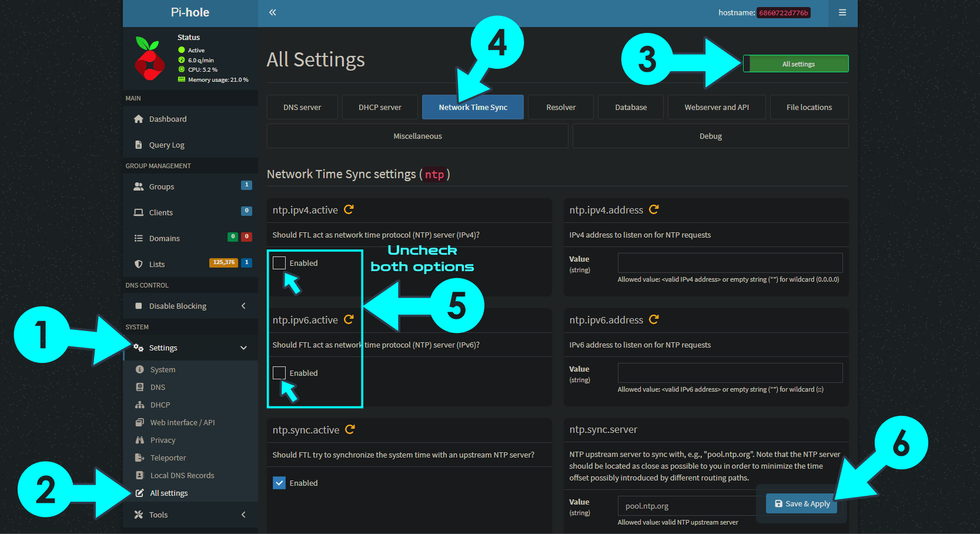Click the Disable Blocking stop icon
980x534 pixels.
(x=139, y=306)
